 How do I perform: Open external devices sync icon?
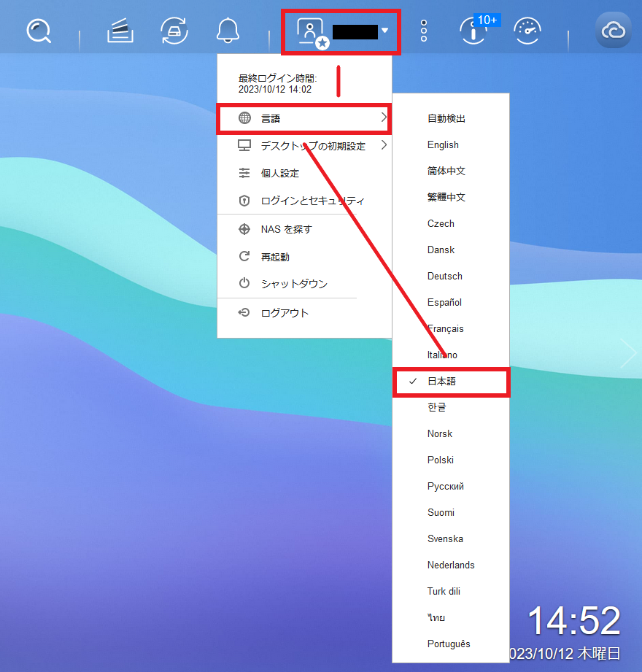174,31
